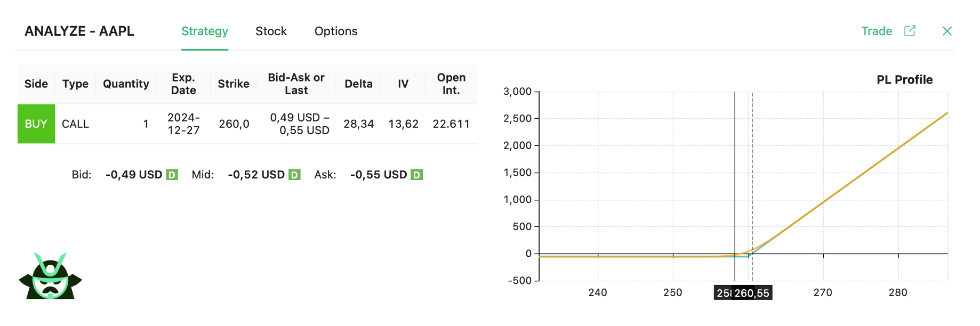Click the 260,55 price marker under the chart
980x326 pixels.
point(752,292)
